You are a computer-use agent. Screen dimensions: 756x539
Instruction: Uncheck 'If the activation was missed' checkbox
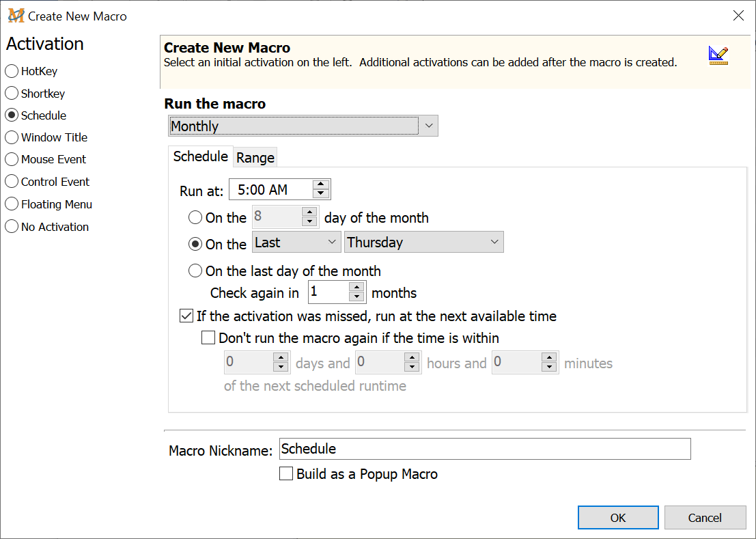[x=186, y=316]
